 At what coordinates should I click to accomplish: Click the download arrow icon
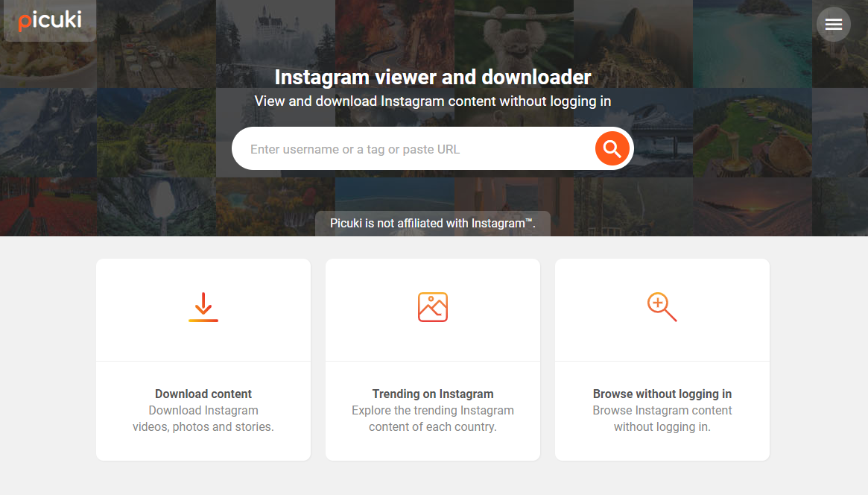click(x=203, y=306)
